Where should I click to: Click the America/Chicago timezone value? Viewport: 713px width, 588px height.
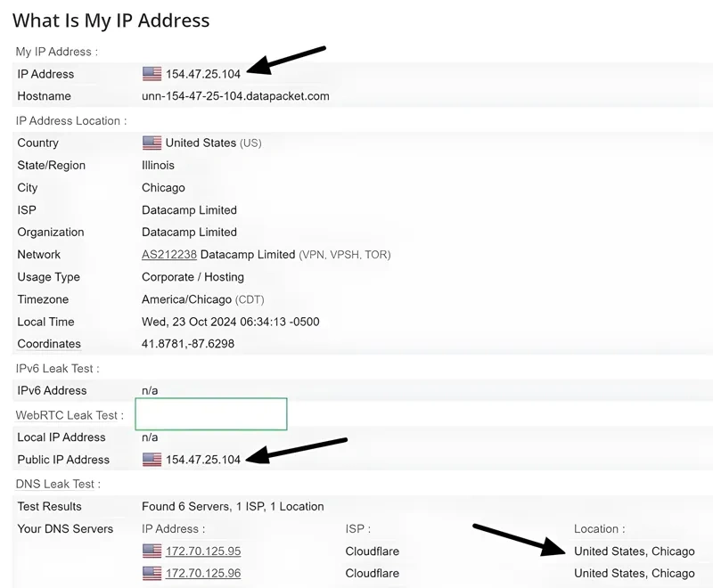coord(186,299)
